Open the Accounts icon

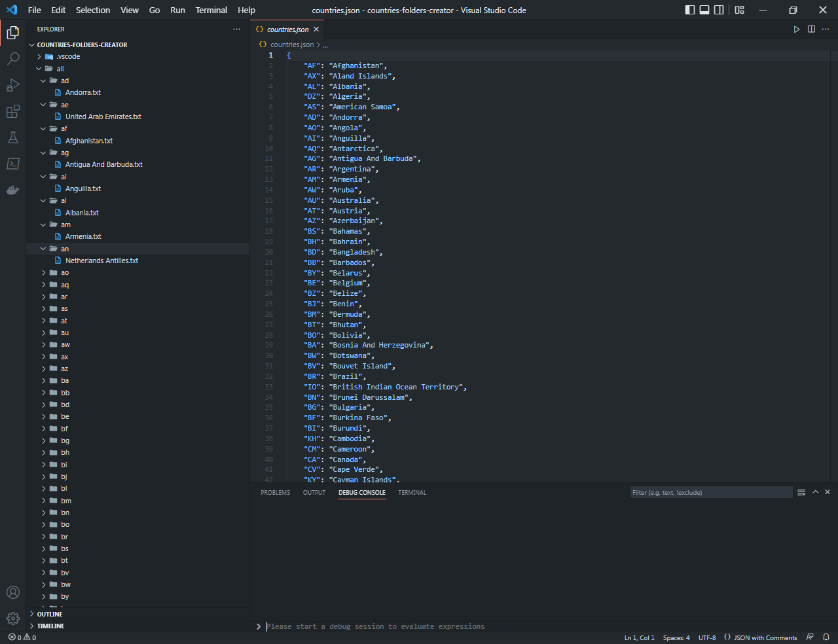tap(12, 592)
